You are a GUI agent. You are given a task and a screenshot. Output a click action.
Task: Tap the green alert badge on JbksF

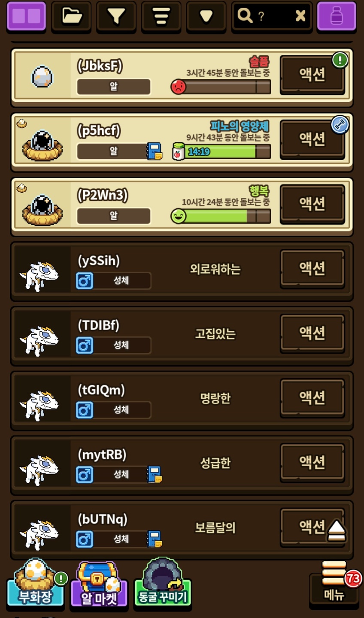pos(340,61)
